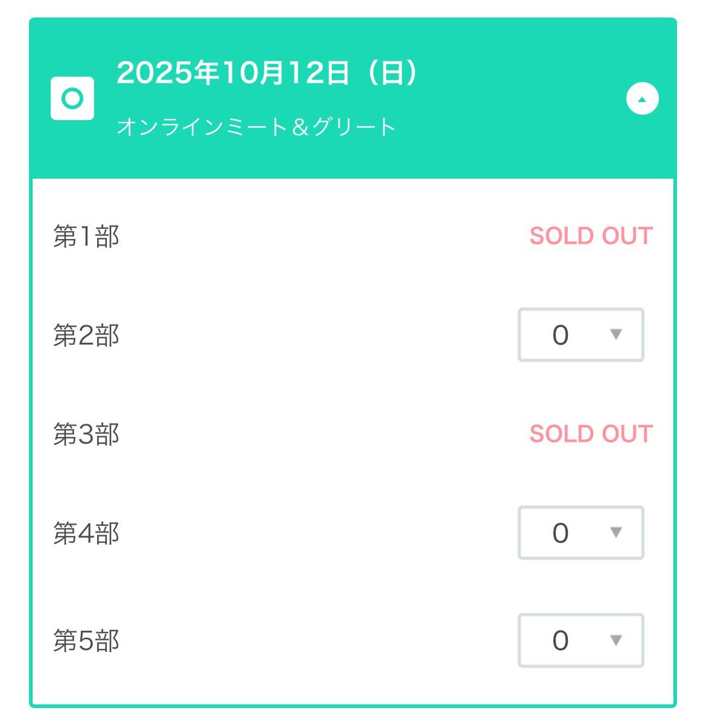Click SOLD OUT label for 第1部
Screen dimensions: 706x728
(x=591, y=236)
